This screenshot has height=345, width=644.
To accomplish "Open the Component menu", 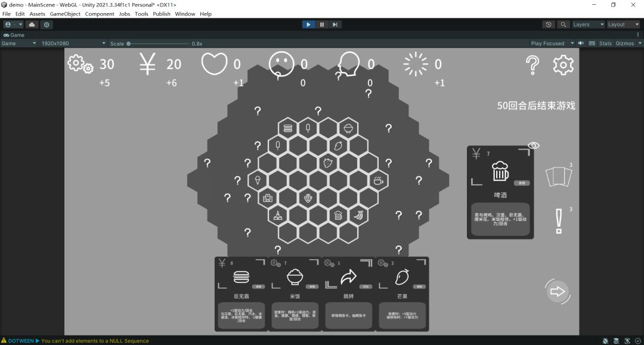I will [100, 14].
